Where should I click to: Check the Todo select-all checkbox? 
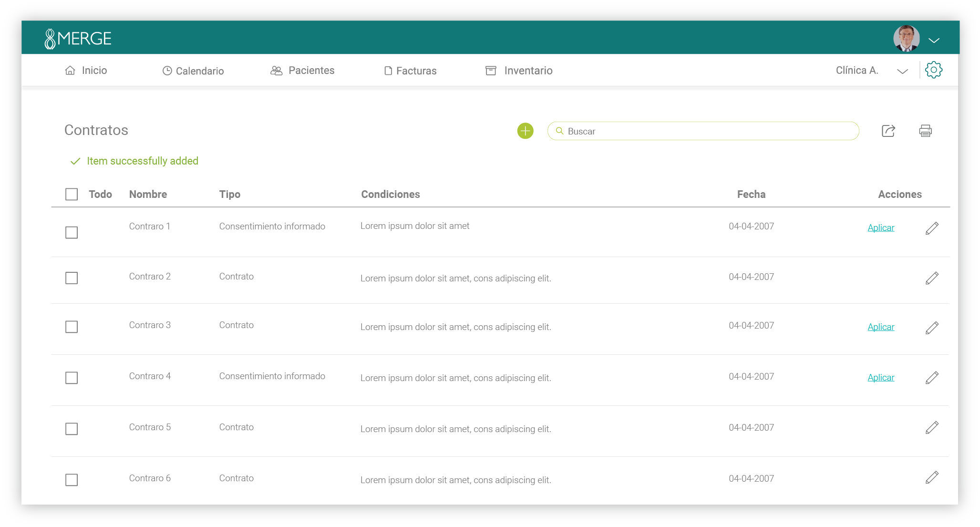point(72,194)
